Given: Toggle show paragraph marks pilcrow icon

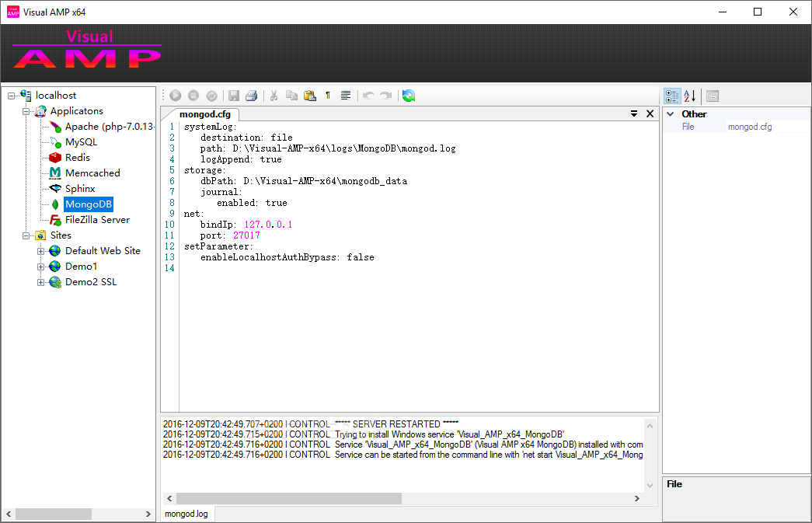Looking at the screenshot, I should point(328,96).
